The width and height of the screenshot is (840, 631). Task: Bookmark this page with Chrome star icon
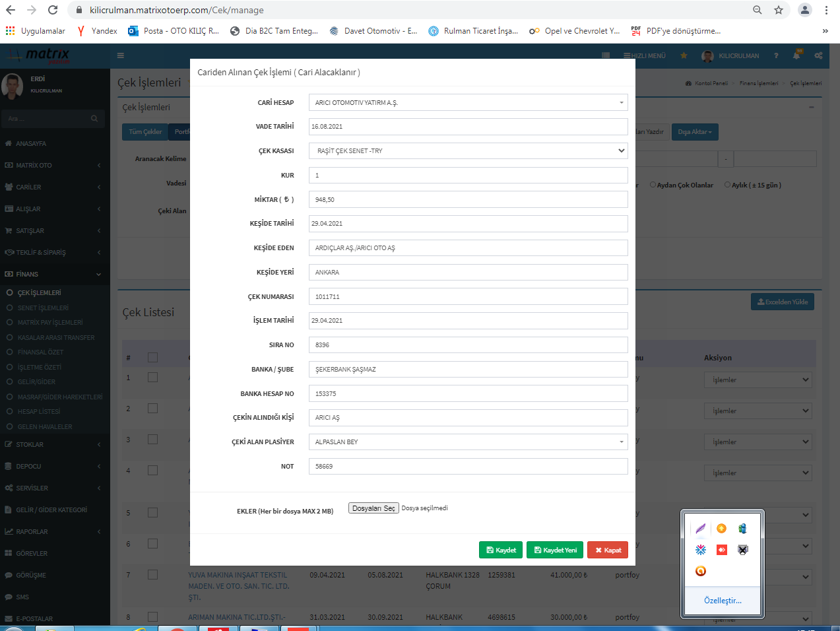779,10
